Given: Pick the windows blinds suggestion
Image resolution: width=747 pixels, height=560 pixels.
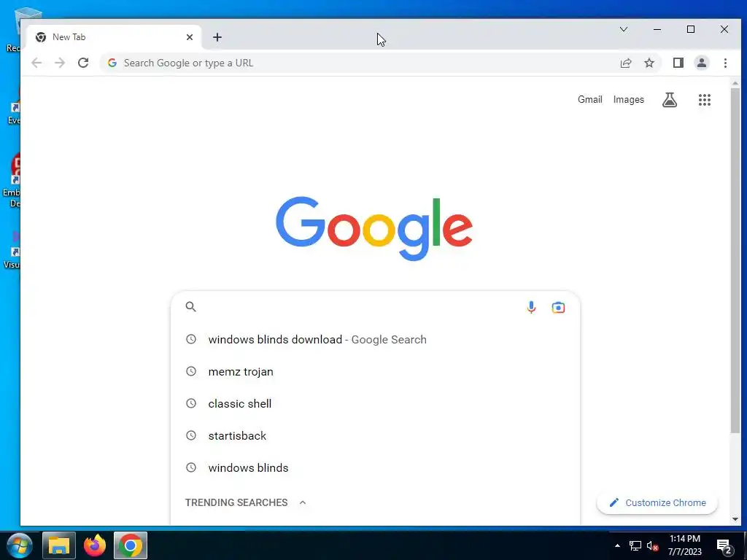Looking at the screenshot, I should [x=376, y=467].
